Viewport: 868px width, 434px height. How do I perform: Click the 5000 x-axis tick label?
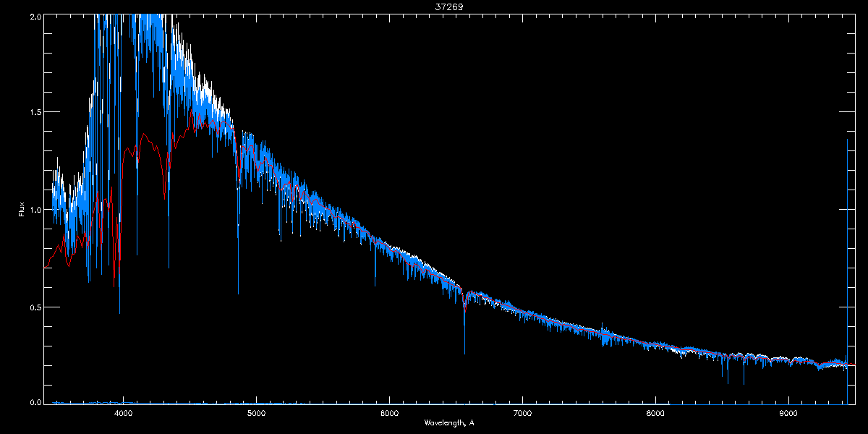coord(256,413)
